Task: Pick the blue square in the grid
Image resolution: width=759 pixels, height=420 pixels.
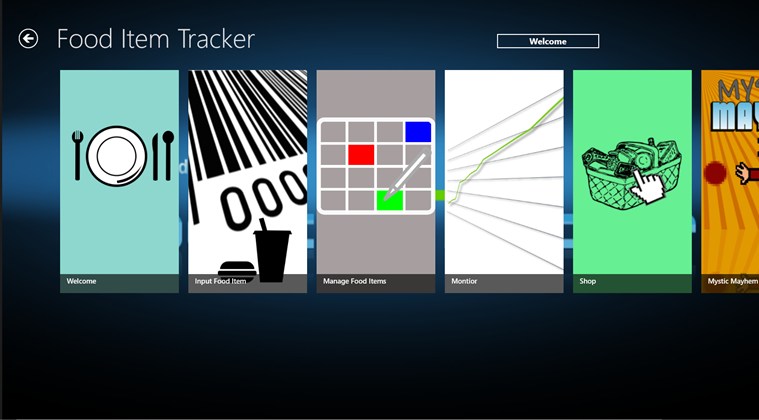Action: coord(418,132)
